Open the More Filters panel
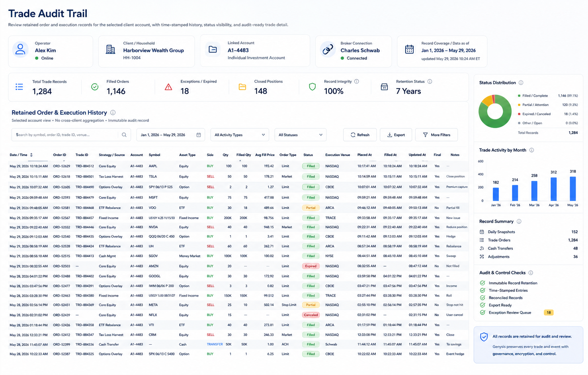This screenshot has width=588, height=375. pyautogui.click(x=436, y=135)
